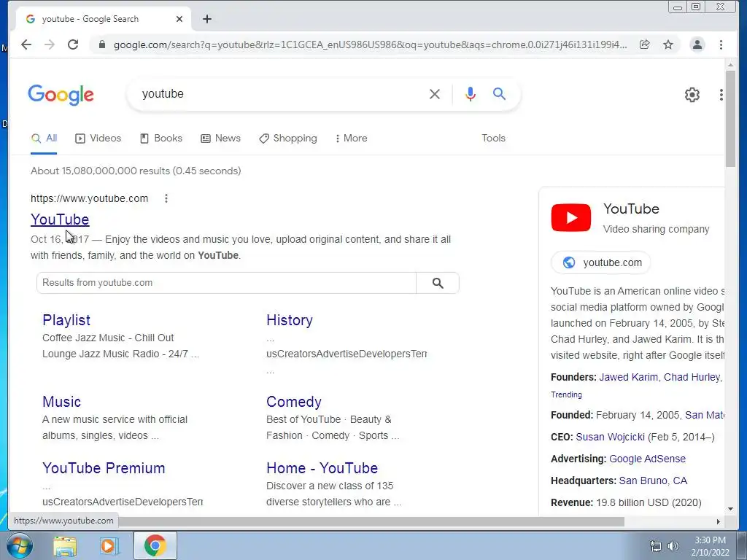
Task: Click the vertical scrollbar down arrow
Action: pyautogui.click(x=730, y=508)
